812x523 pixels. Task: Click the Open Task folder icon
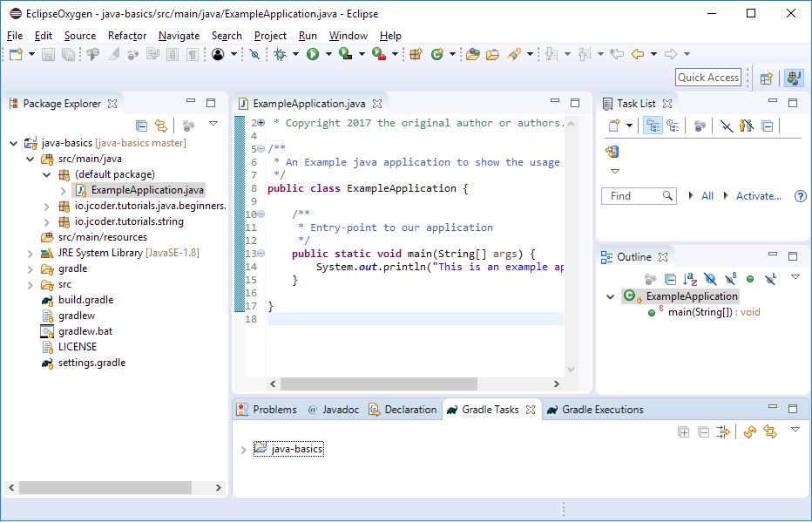pos(492,54)
